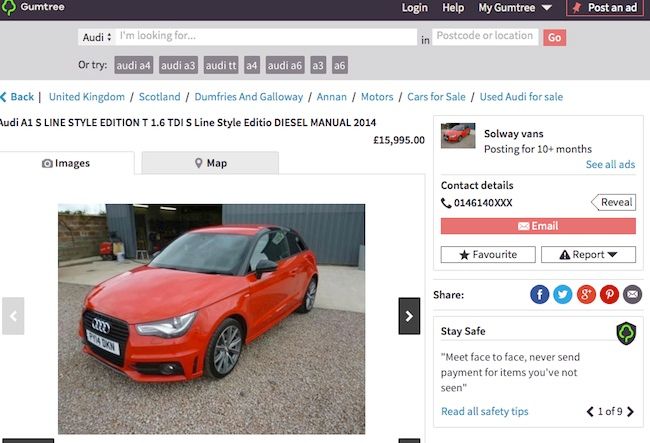Click the main red Audi photo
The width and height of the screenshot is (650, 443).
point(211,319)
